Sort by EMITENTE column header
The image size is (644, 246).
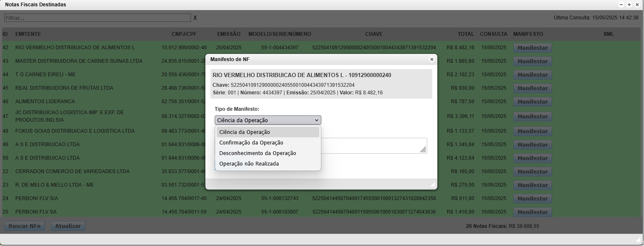click(x=28, y=34)
